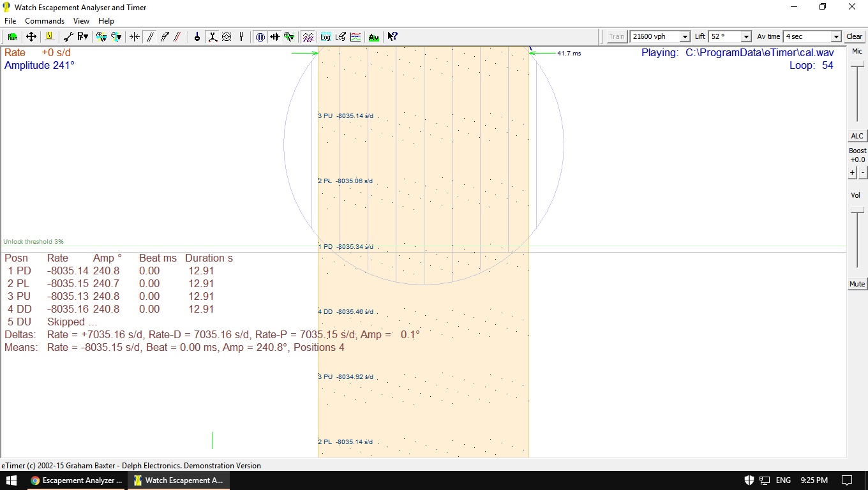Click the '4 DD -8035.46 s/d' trace label

(x=345, y=312)
